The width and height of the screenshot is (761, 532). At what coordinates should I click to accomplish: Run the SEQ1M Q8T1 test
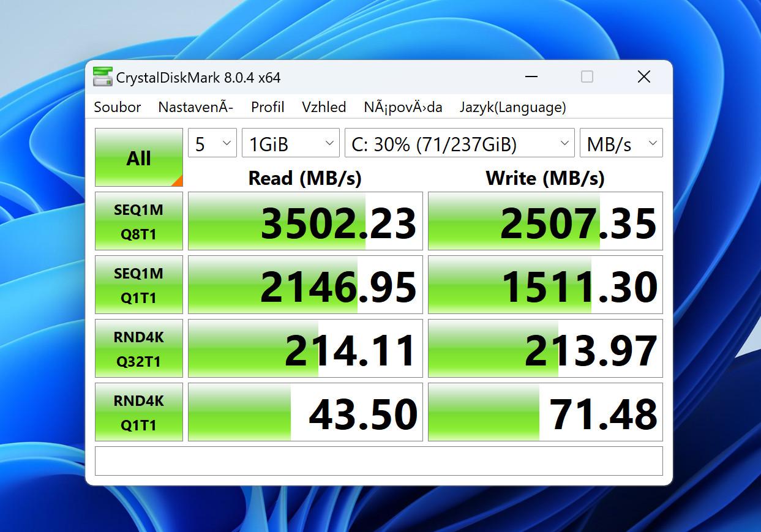click(139, 221)
